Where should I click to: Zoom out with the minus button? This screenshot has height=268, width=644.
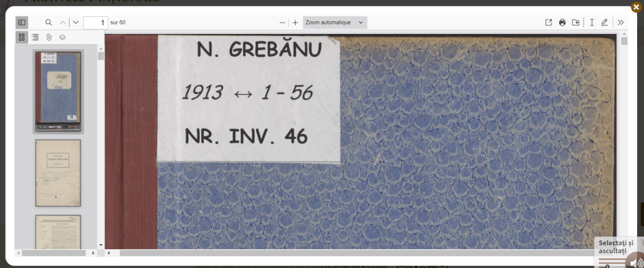pos(282,23)
